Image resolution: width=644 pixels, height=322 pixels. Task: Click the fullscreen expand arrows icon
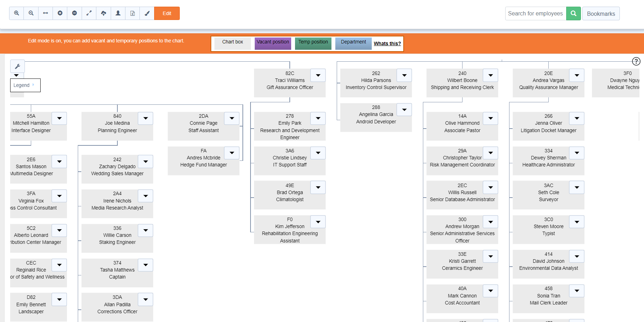coord(89,13)
